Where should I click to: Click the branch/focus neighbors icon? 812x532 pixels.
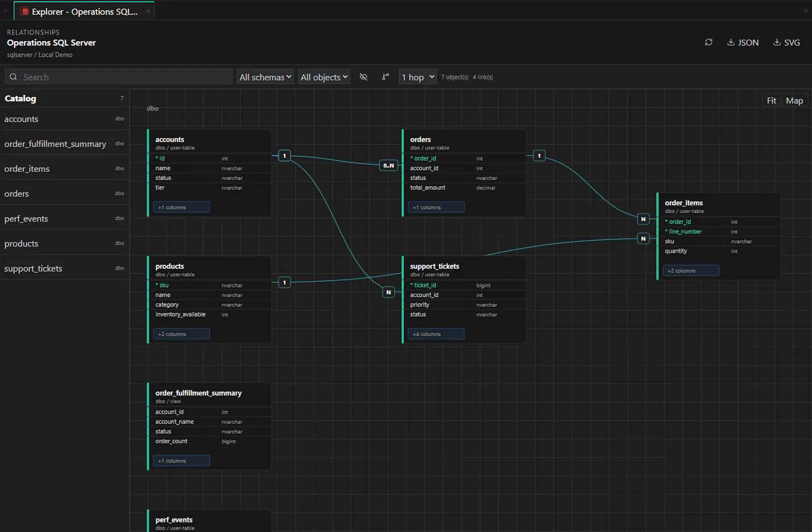point(386,77)
